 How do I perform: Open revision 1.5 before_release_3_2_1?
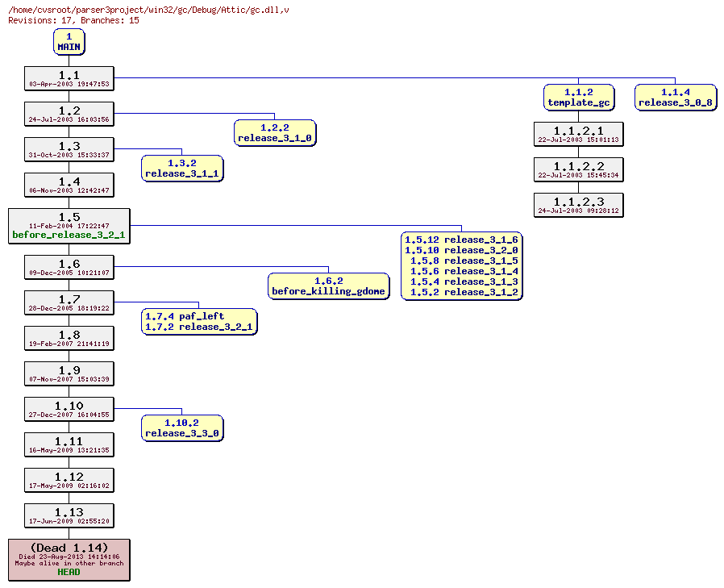[69, 227]
